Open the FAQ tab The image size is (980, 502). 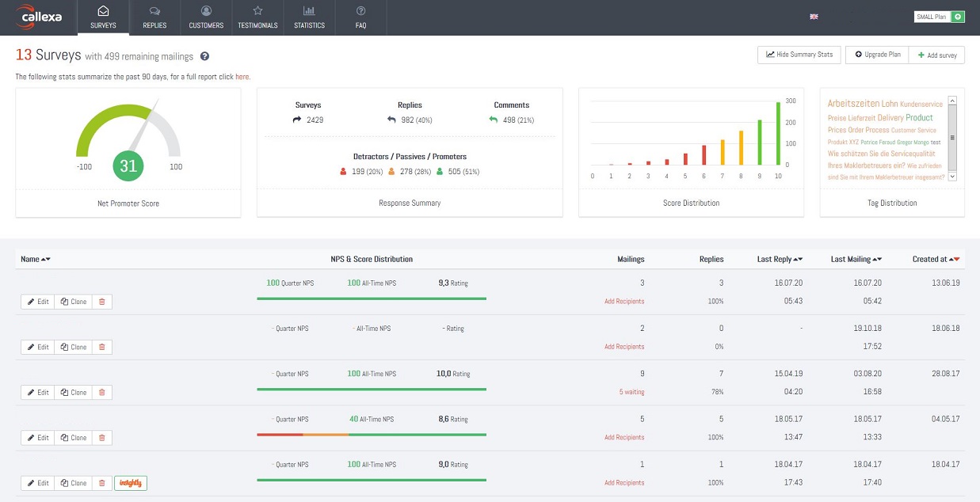click(360, 17)
